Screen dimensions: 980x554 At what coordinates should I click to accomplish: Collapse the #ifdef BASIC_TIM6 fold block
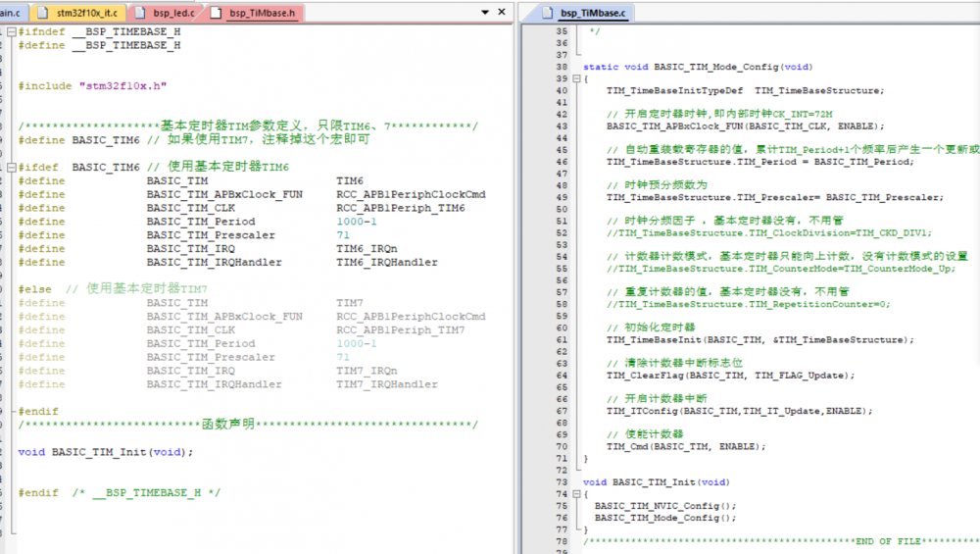click(x=11, y=167)
